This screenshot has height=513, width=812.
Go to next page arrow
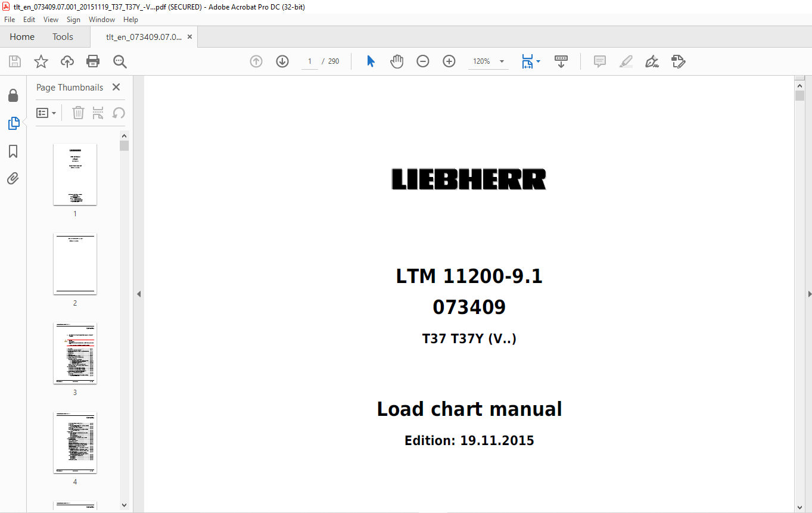[x=282, y=61]
